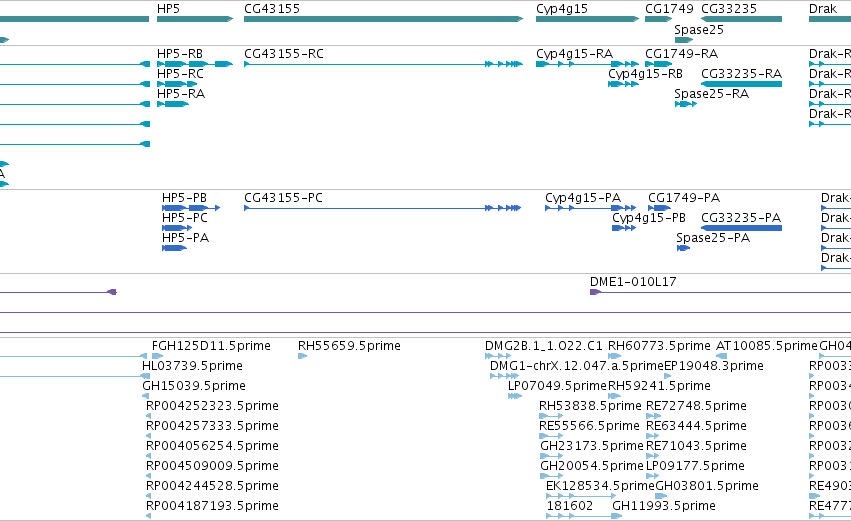
Task: Select the 'CG33235-RA' transcript label
Action: (741, 74)
